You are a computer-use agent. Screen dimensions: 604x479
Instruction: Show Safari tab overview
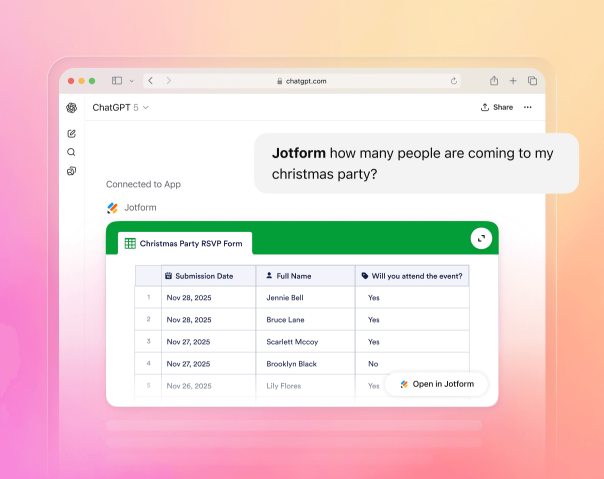click(x=532, y=81)
